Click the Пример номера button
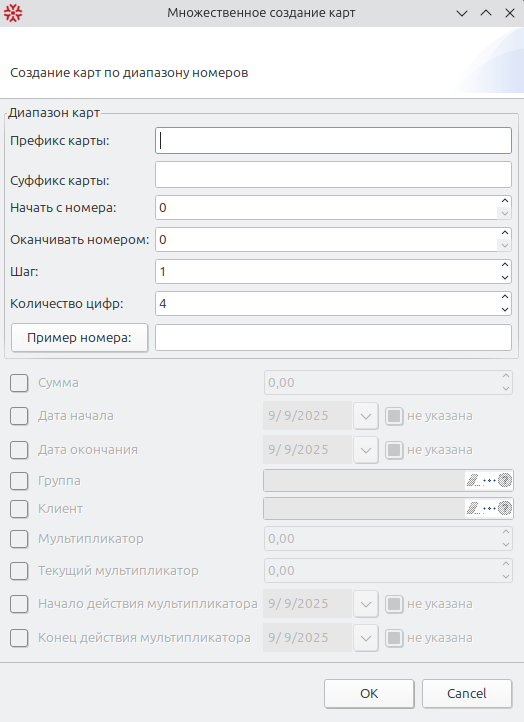This screenshot has width=524, height=722. click(x=79, y=338)
